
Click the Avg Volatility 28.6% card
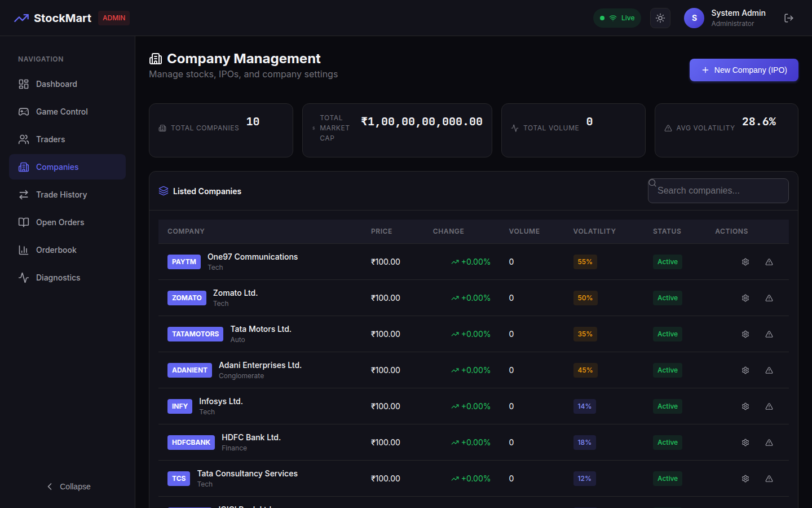point(726,130)
